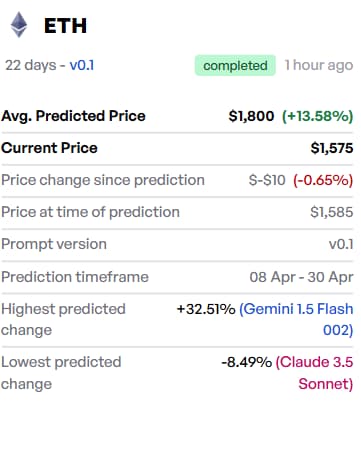Open the v0.1 version link
This screenshot has height=460, width=361.
pos(82,65)
